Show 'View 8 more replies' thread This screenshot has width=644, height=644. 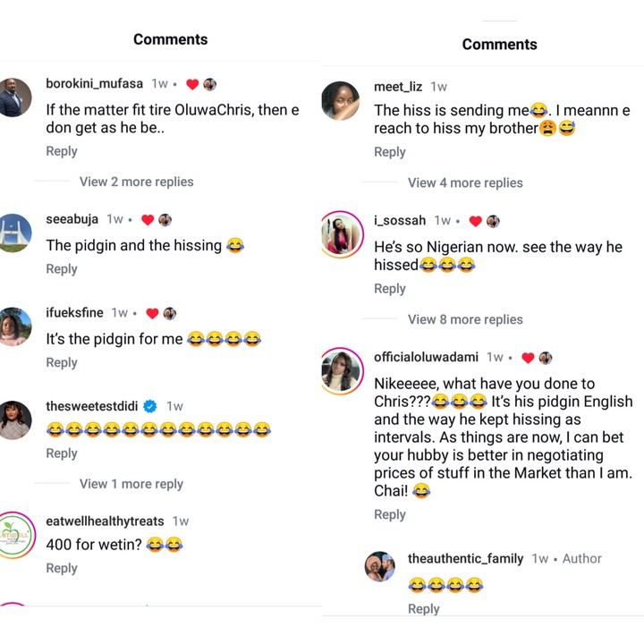coord(465,319)
